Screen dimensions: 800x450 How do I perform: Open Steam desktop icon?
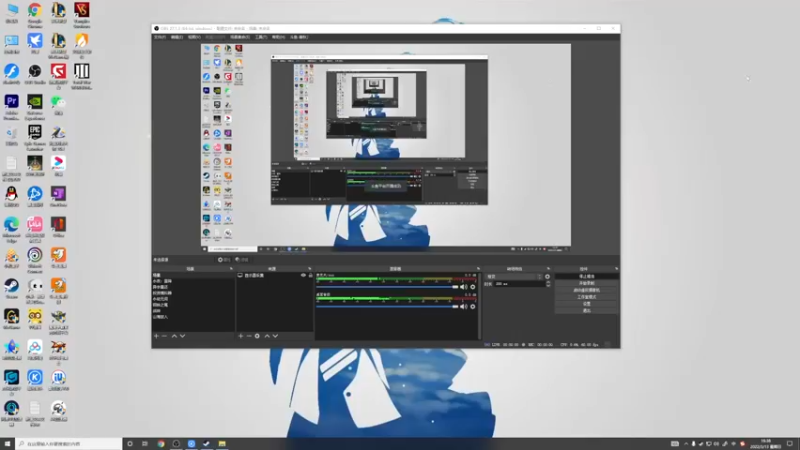point(11,289)
